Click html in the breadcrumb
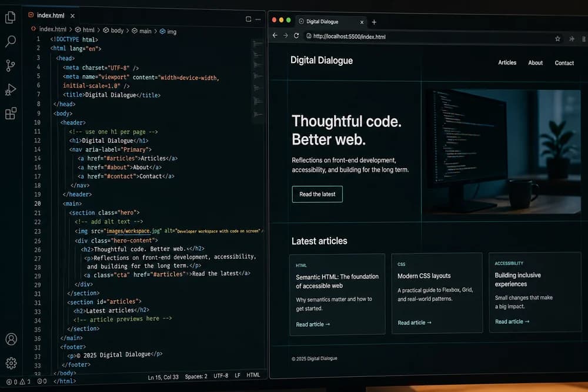Viewport: 588px width, 392px height. [x=89, y=30]
